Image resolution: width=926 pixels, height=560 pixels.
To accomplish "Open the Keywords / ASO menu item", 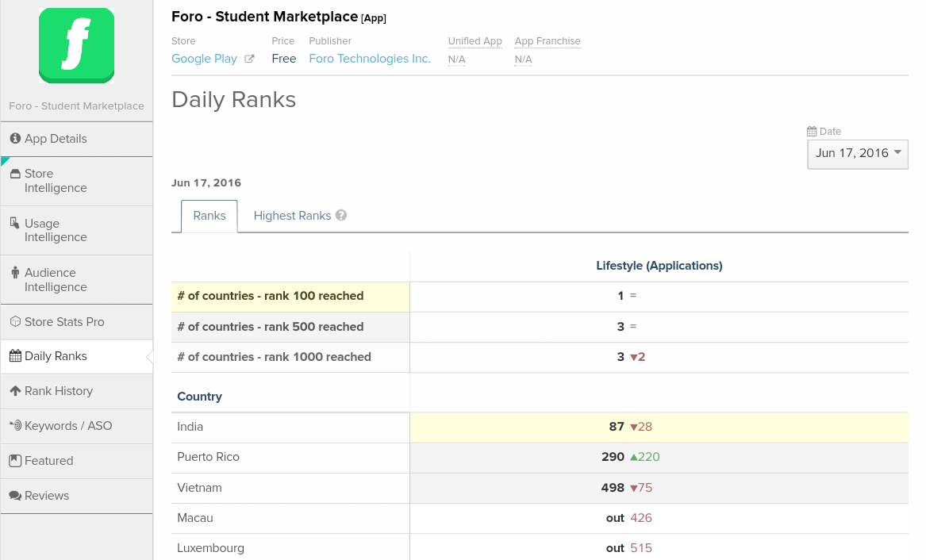I will pyautogui.click(x=68, y=426).
